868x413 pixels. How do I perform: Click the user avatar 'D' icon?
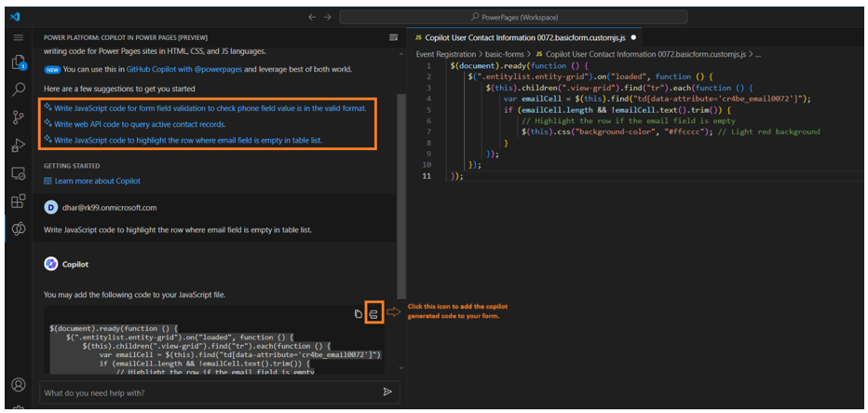(x=50, y=208)
